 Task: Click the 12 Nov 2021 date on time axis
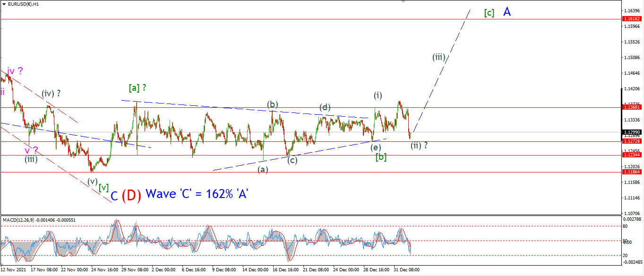coord(13,270)
